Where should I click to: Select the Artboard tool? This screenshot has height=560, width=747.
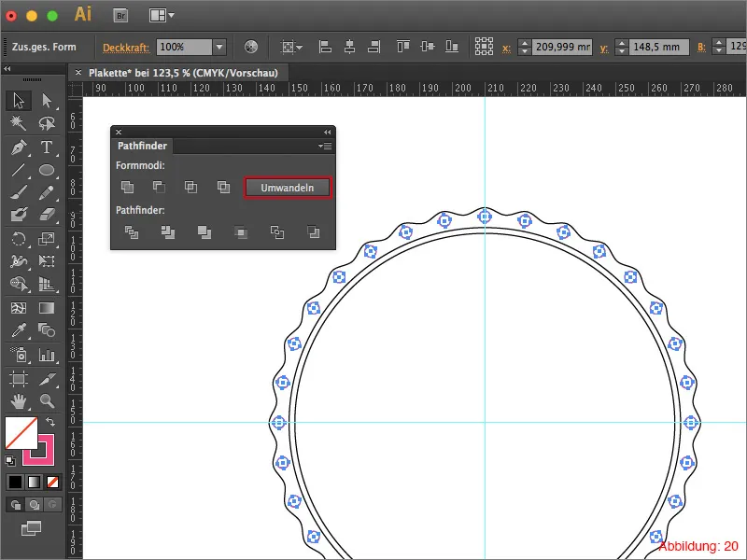[x=19, y=379]
